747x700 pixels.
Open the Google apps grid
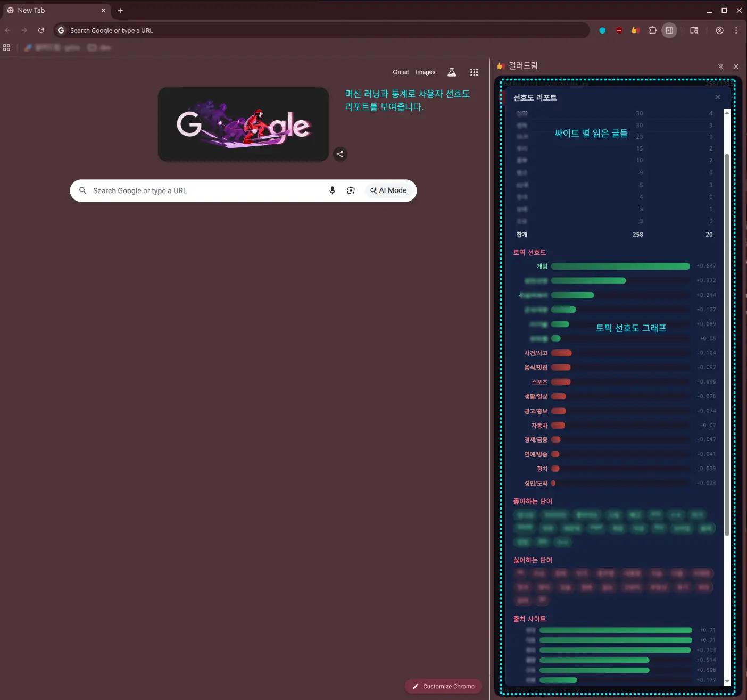tap(474, 72)
